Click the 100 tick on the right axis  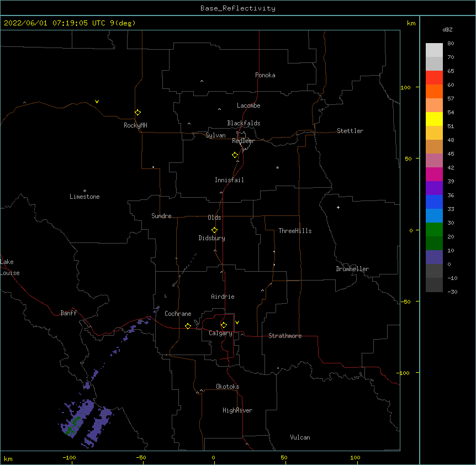[405, 87]
